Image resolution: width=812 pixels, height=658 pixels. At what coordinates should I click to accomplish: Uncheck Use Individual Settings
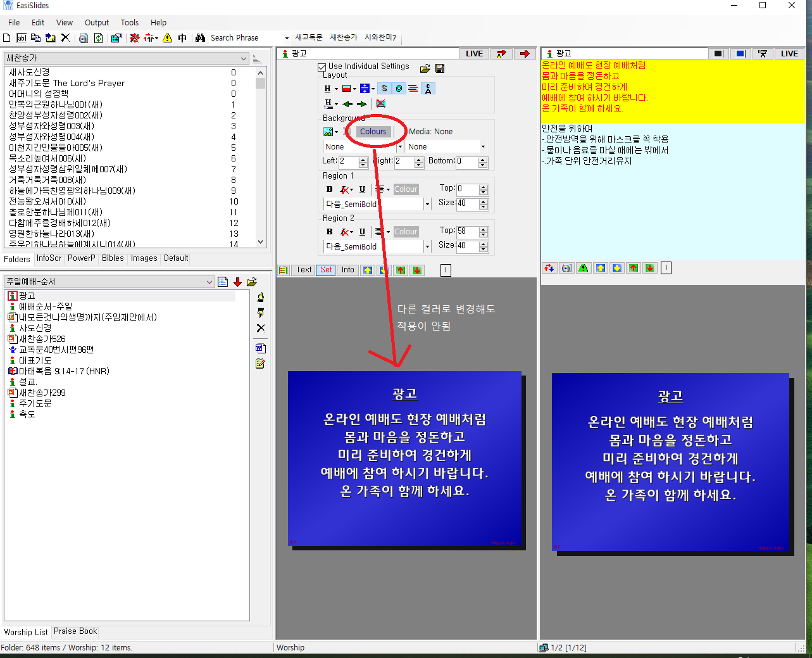[x=322, y=66]
